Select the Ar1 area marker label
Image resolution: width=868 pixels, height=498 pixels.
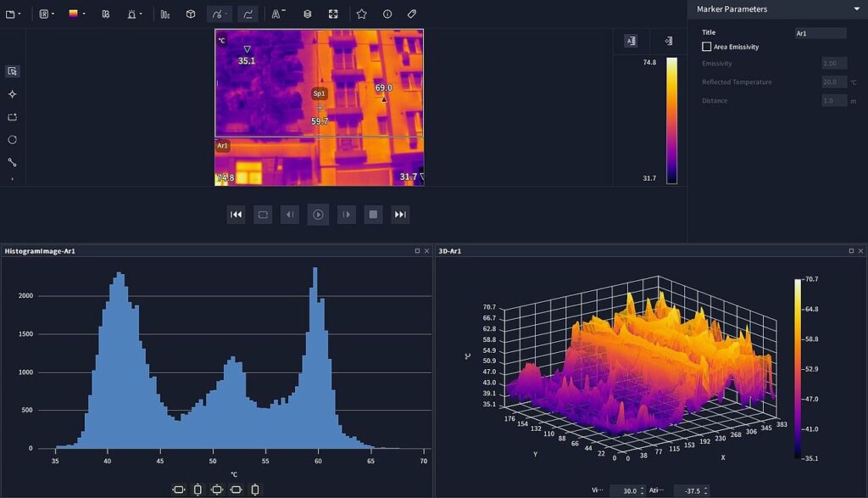pyautogui.click(x=223, y=146)
